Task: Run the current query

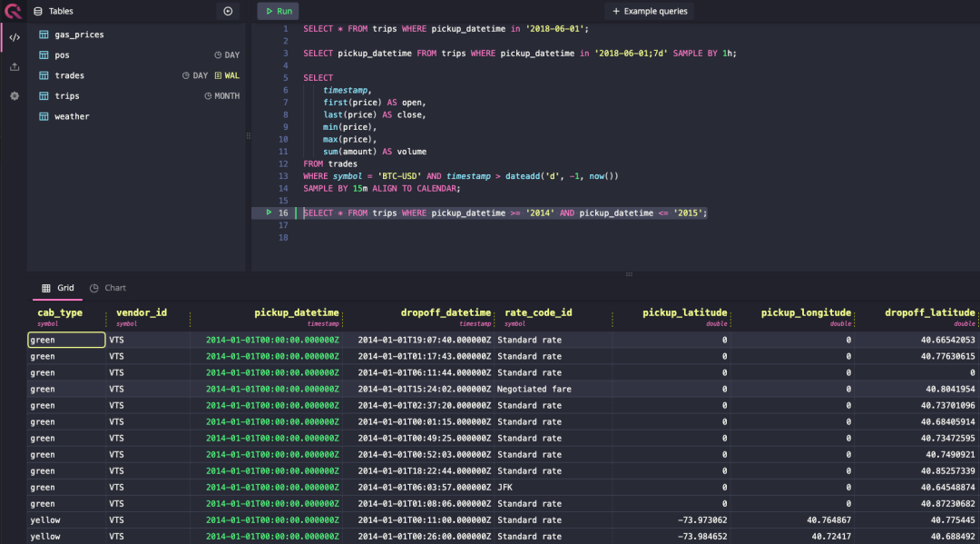Action: pos(279,11)
